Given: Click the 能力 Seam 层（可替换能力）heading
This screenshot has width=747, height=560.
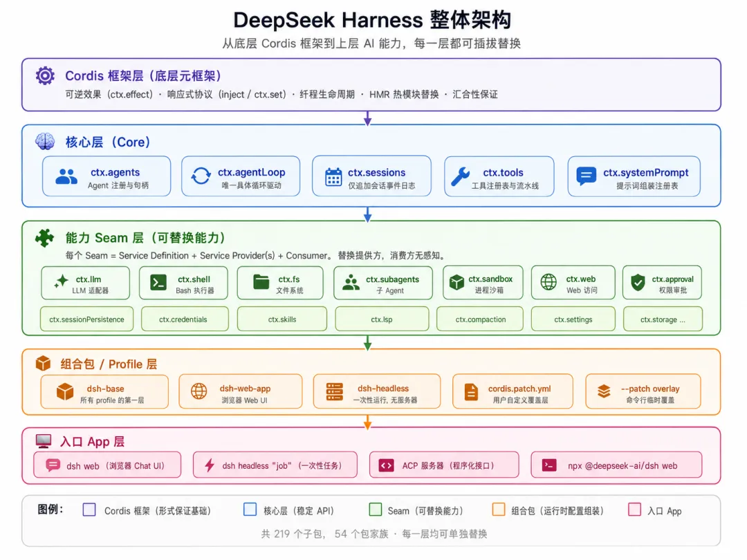Looking at the screenshot, I should click(x=146, y=238).
